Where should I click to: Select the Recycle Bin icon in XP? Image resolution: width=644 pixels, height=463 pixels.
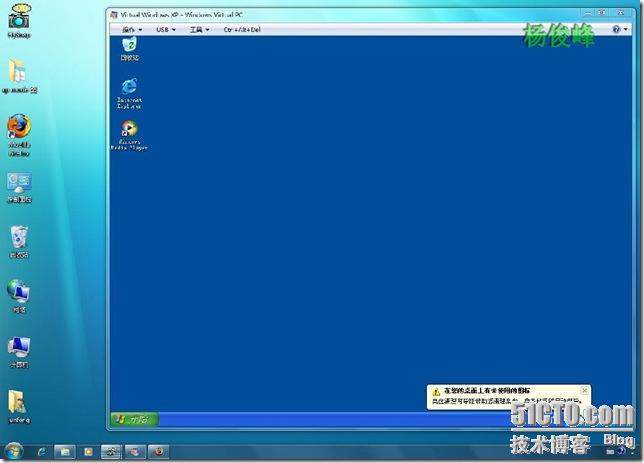pyautogui.click(x=129, y=49)
